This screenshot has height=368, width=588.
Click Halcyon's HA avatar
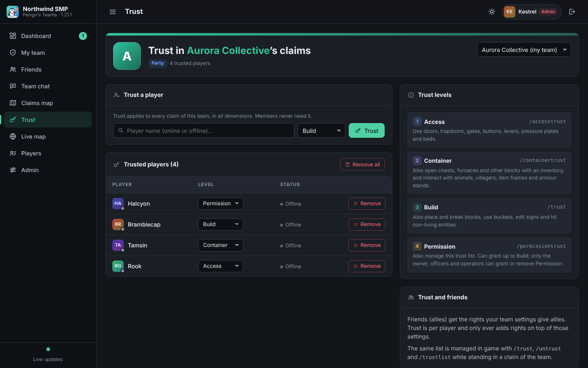tap(118, 204)
